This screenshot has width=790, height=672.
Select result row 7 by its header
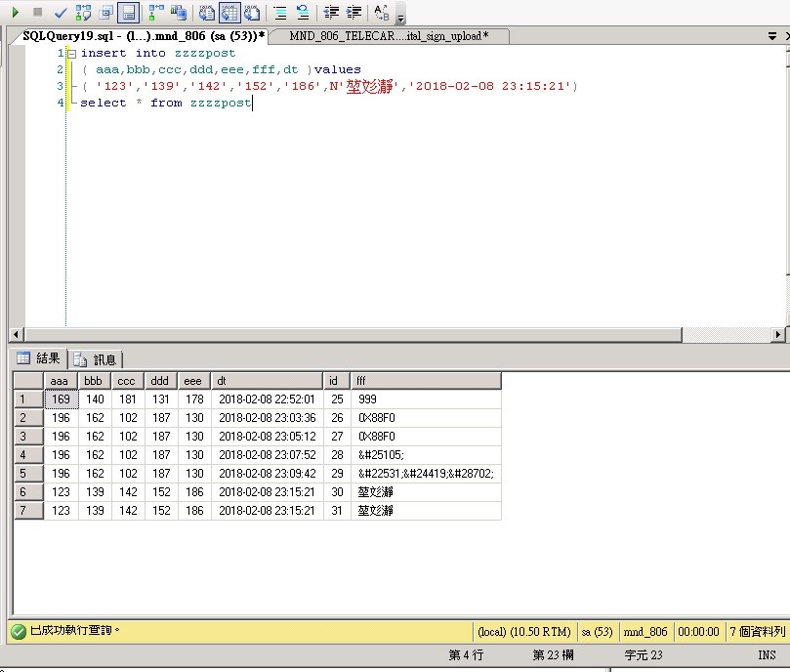[28, 511]
